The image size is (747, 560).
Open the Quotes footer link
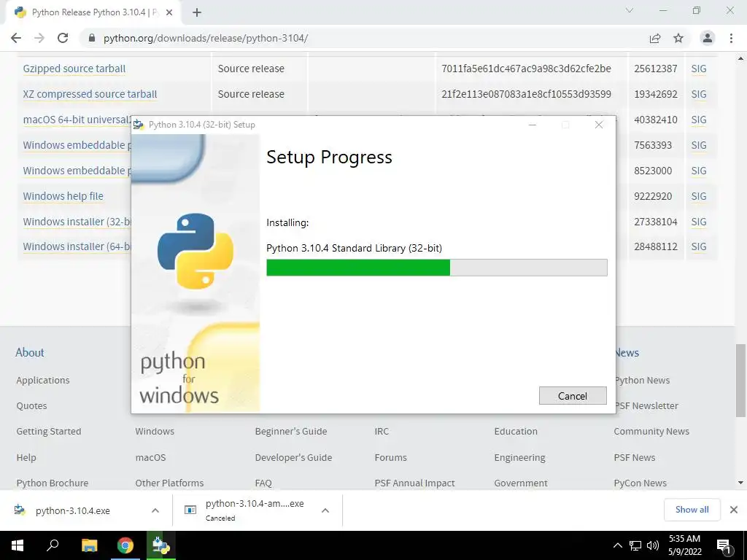pos(31,405)
